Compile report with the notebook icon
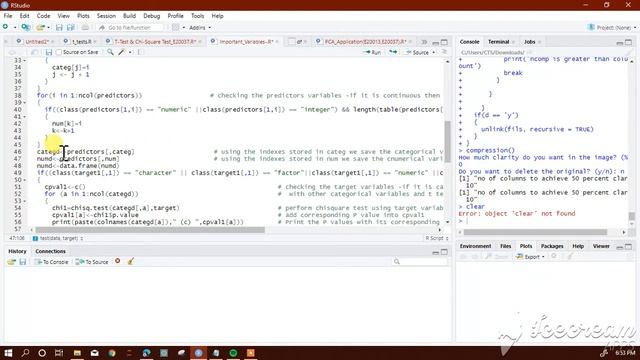640x360 pixels. (140, 52)
